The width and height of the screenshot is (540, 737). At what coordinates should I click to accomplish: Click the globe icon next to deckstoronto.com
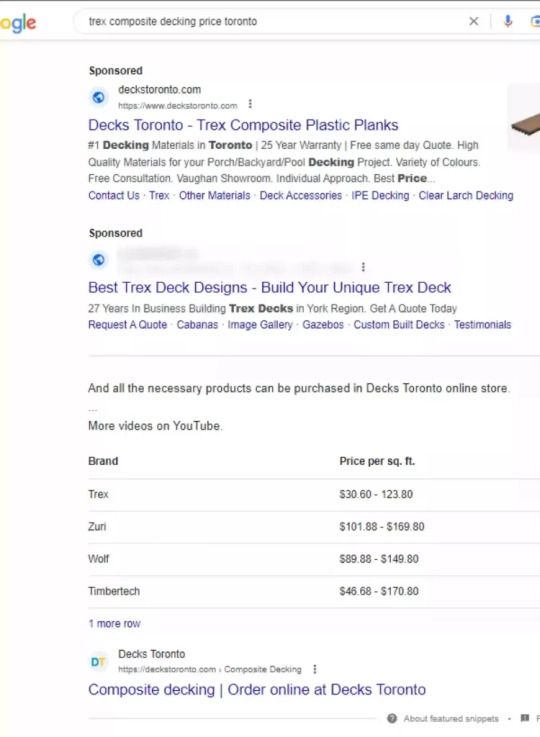pos(98,97)
